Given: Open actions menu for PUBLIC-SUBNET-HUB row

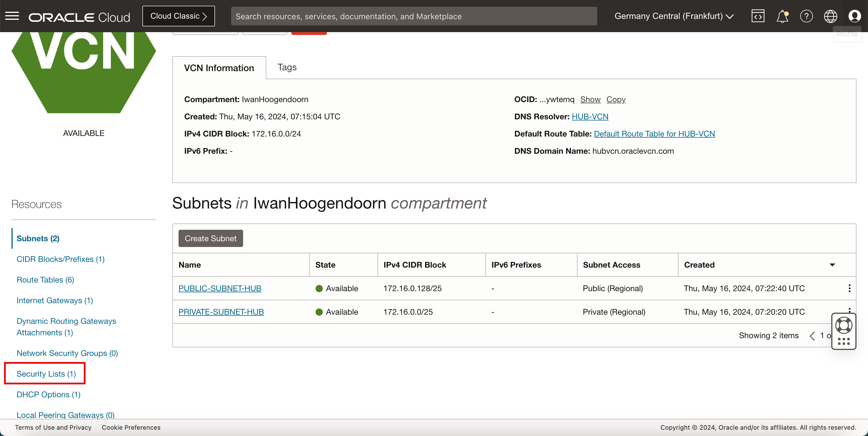Looking at the screenshot, I should click(849, 288).
